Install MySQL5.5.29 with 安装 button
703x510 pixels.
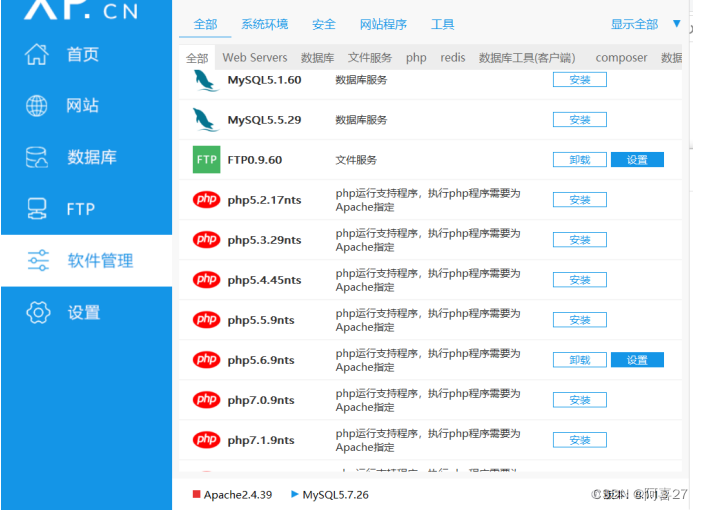[580, 120]
